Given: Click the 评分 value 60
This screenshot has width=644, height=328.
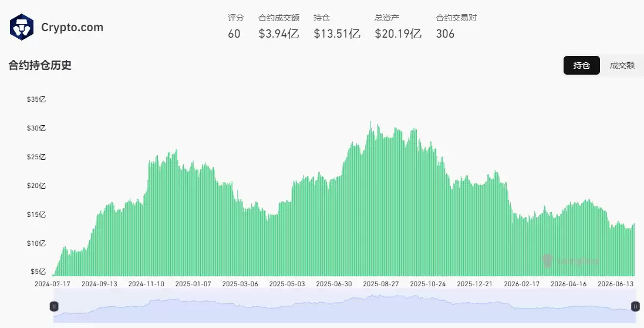Looking at the screenshot, I should [234, 34].
